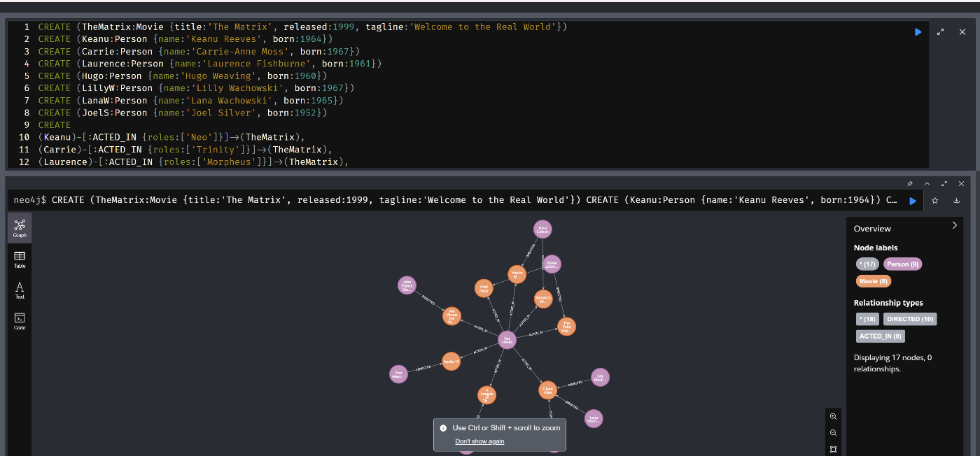
Task: Select the John Patrick Stanley node
Action: click(x=407, y=285)
